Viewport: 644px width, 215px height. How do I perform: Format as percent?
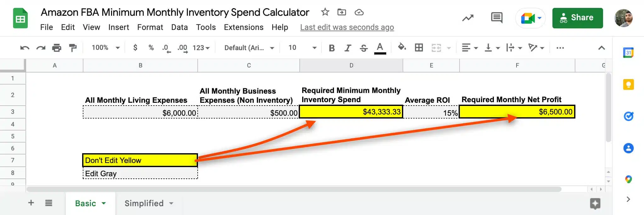[x=151, y=48]
